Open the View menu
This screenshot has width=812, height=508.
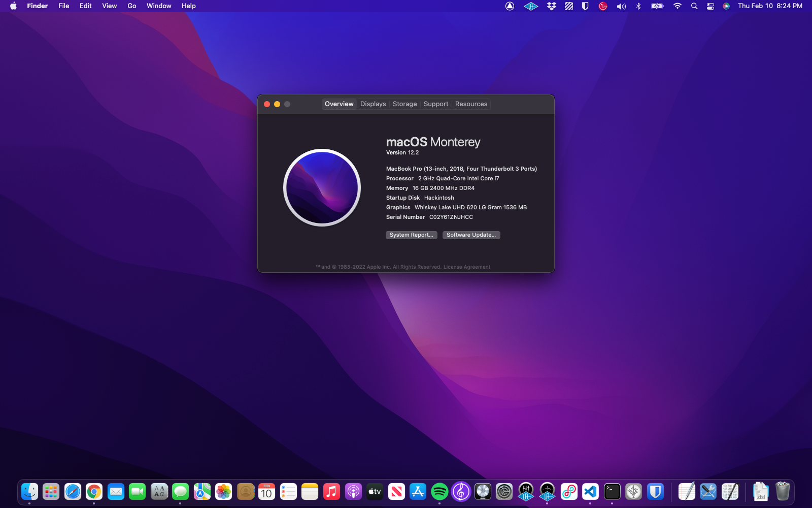click(109, 6)
